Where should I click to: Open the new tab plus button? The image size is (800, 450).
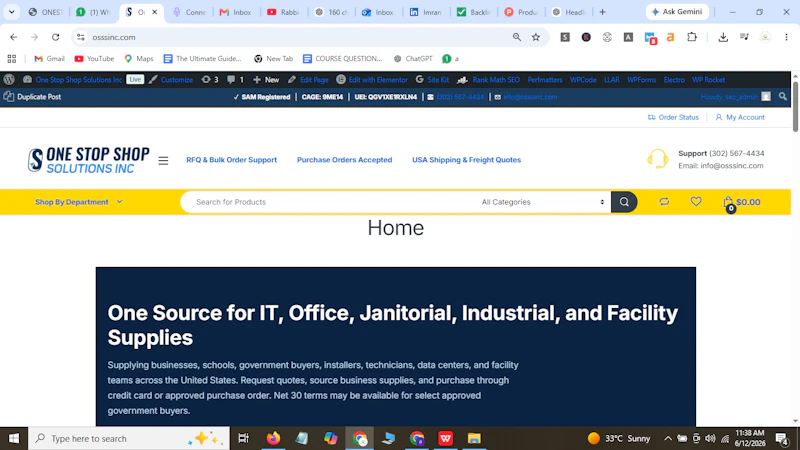[x=603, y=12]
